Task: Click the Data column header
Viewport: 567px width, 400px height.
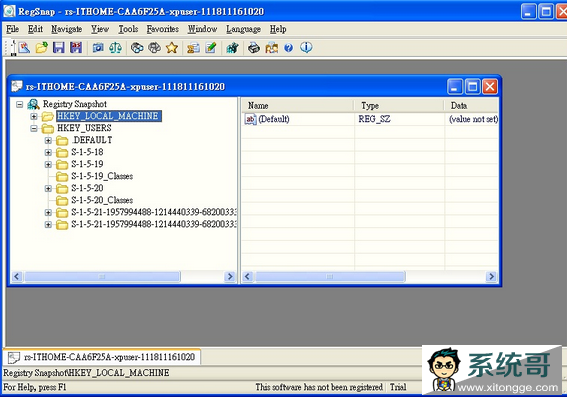Action: 472,106
